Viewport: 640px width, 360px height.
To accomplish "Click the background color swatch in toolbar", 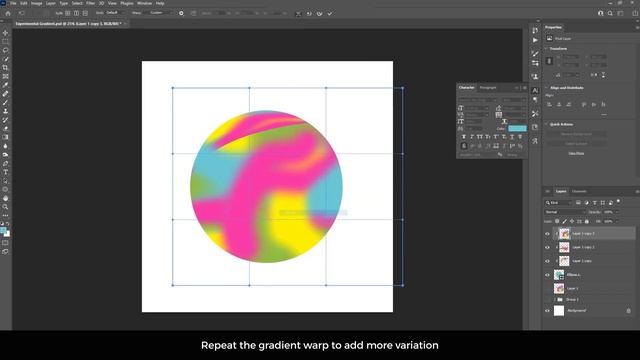I will pyautogui.click(x=7, y=234).
